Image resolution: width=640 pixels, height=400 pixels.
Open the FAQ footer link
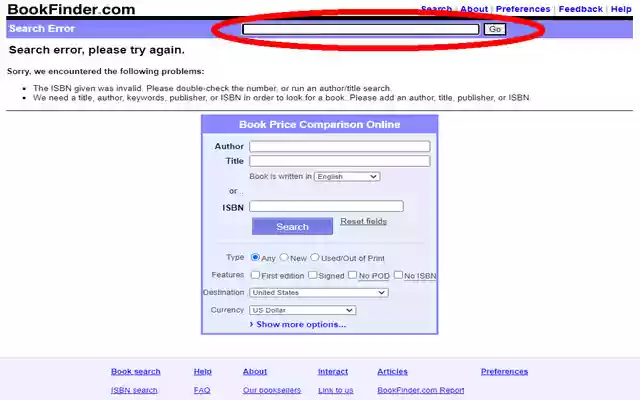[202, 390]
